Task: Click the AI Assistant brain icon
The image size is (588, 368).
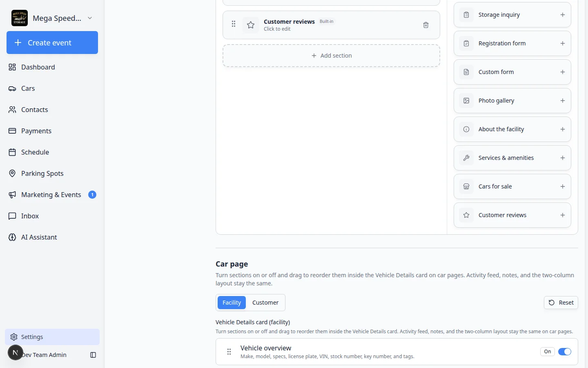Action: pyautogui.click(x=12, y=237)
